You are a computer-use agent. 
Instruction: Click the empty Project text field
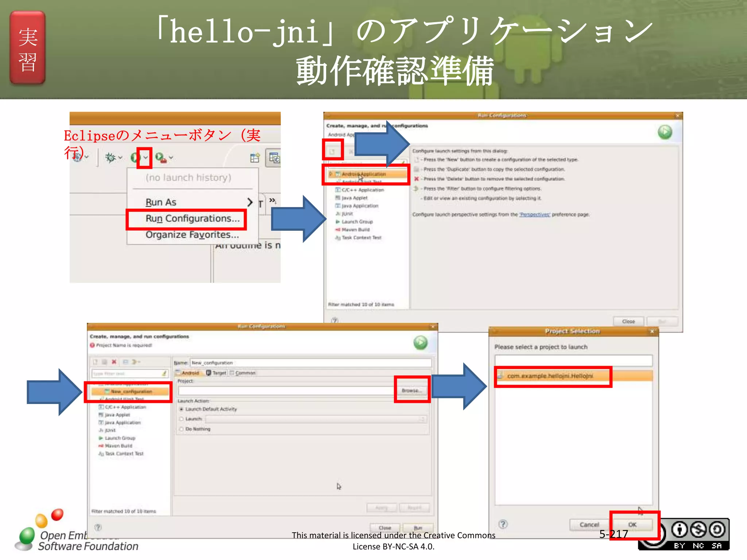click(x=286, y=391)
